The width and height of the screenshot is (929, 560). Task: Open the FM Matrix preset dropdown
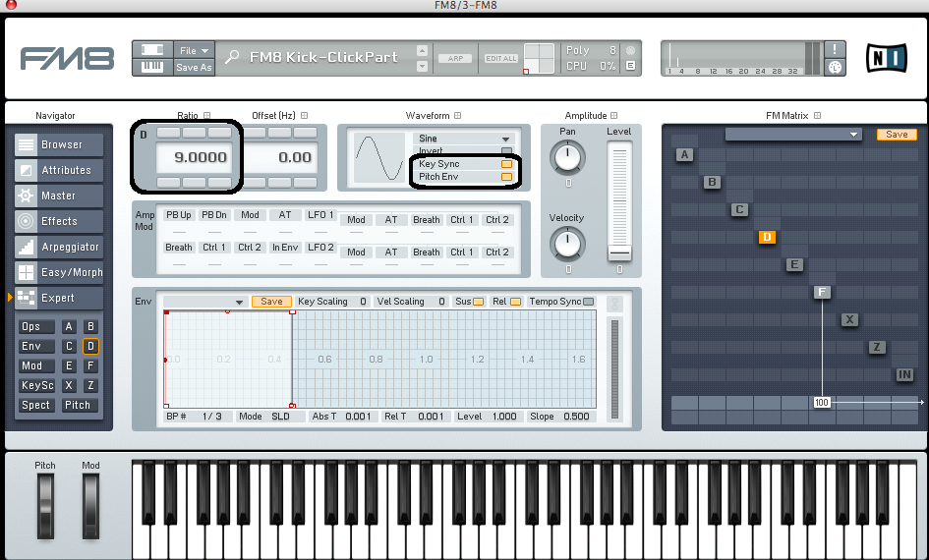pos(793,135)
